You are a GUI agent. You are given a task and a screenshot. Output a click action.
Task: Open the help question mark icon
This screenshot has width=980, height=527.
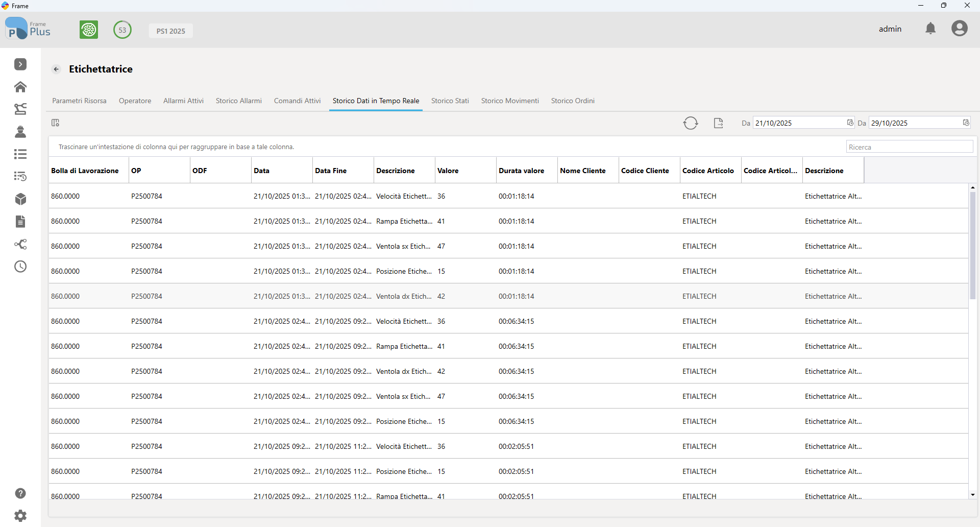(20, 493)
